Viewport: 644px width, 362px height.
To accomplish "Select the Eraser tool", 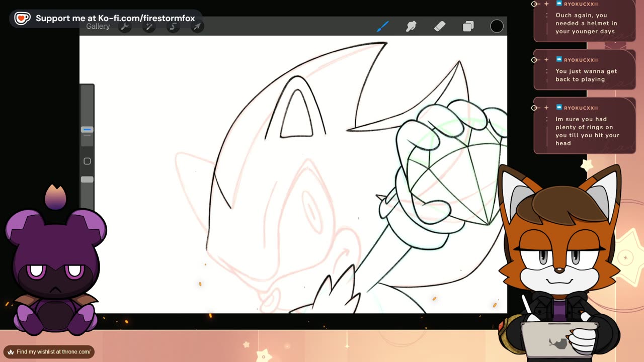I will [x=440, y=26].
